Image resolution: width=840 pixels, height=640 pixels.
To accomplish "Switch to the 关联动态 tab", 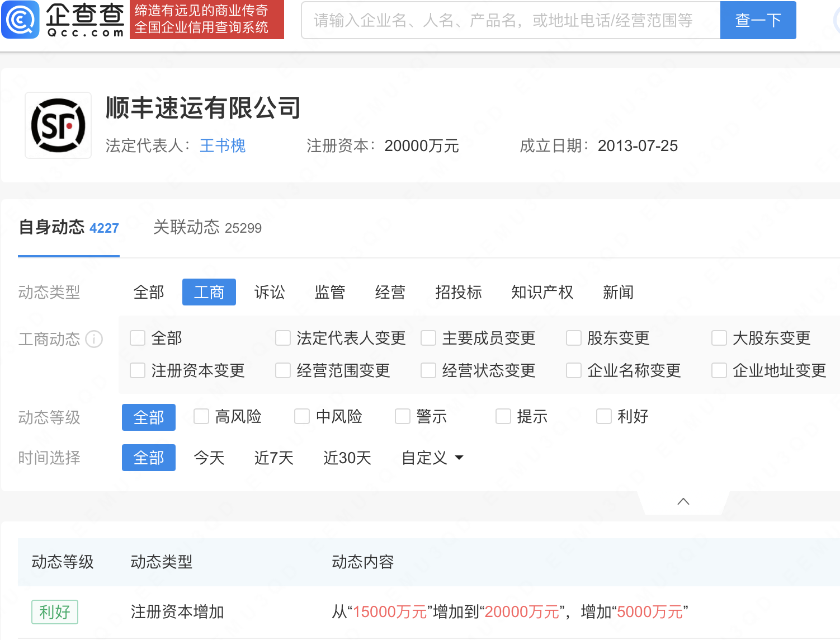I will [186, 228].
